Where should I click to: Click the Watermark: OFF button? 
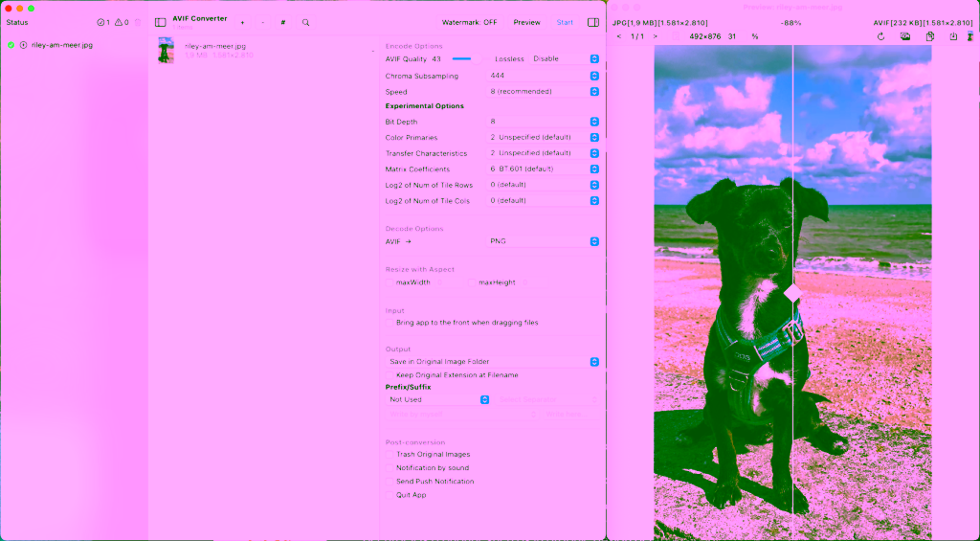(469, 23)
